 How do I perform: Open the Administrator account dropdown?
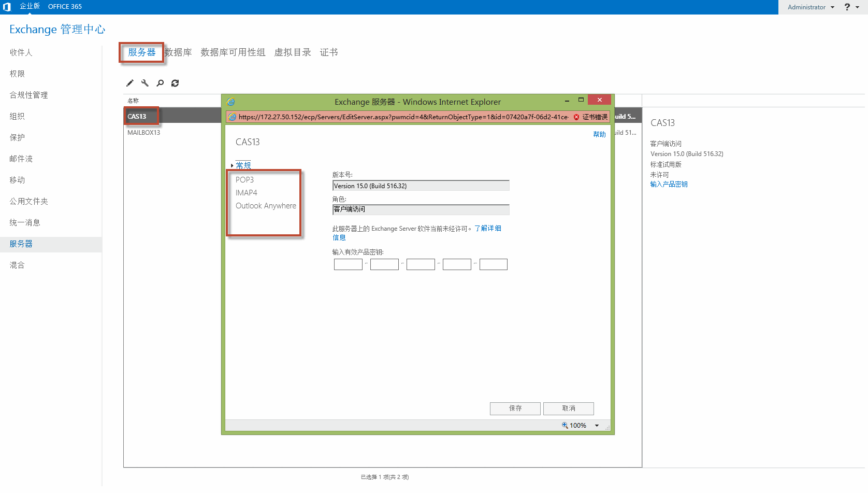click(811, 7)
